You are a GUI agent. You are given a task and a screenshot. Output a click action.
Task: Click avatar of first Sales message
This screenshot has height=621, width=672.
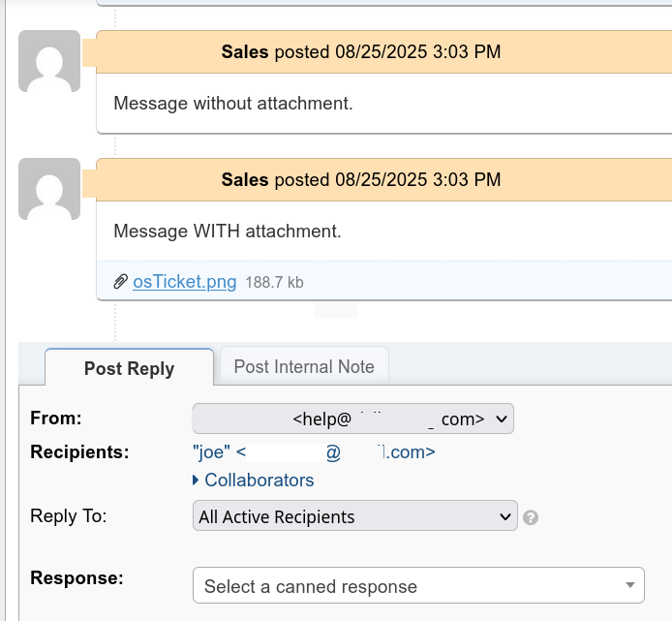pyautogui.click(x=49, y=61)
